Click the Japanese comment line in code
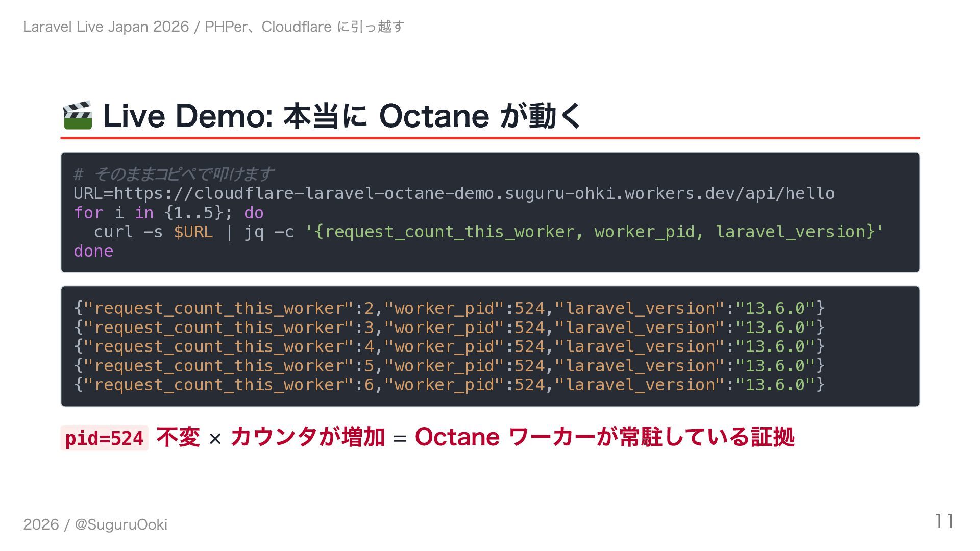This screenshot has width=980, height=551. pyautogui.click(x=174, y=174)
